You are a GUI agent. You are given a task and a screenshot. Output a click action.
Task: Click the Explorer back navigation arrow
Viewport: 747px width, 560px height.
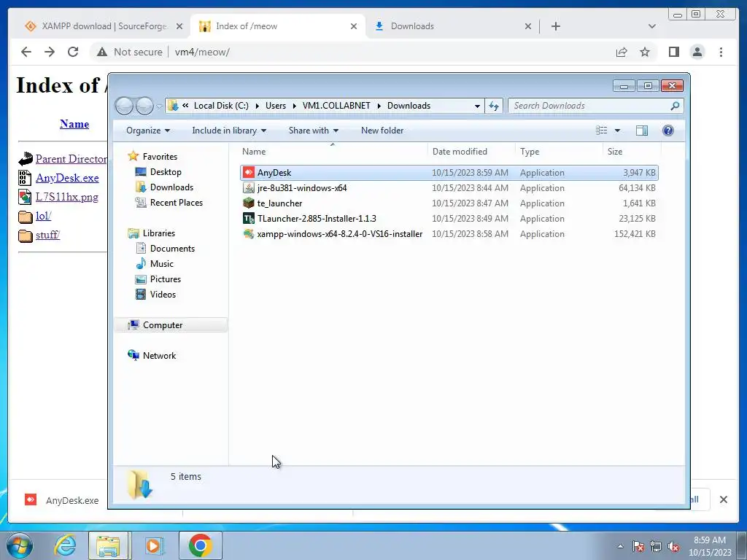(x=124, y=106)
